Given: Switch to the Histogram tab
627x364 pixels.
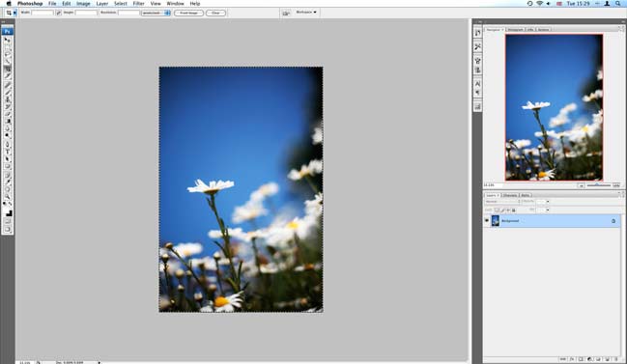Looking at the screenshot, I should coord(515,30).
